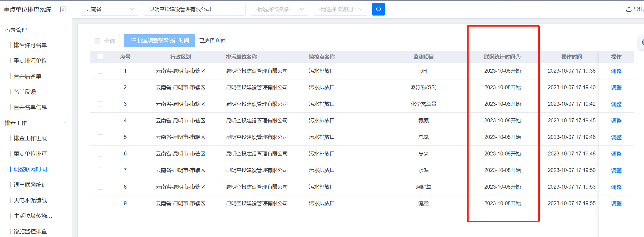Click 调整 link for pH row
Image resolution: width=644 pixels, height=237 pixels.
(616, 71)
